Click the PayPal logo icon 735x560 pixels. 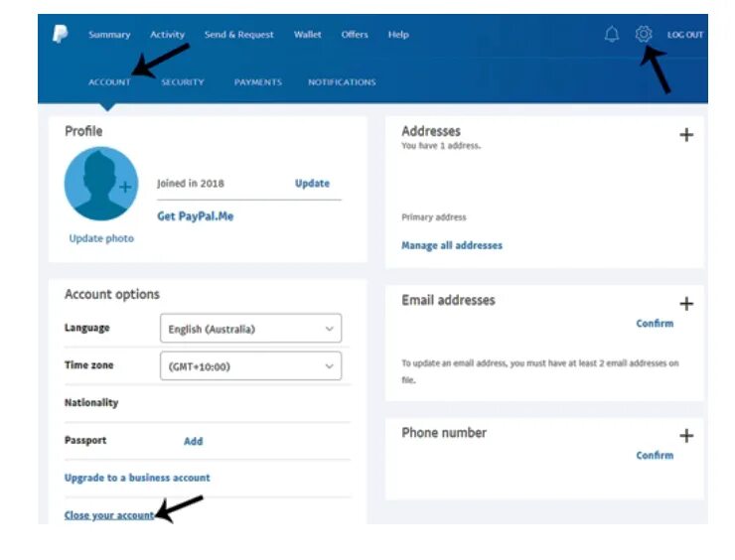pos(60,34)
